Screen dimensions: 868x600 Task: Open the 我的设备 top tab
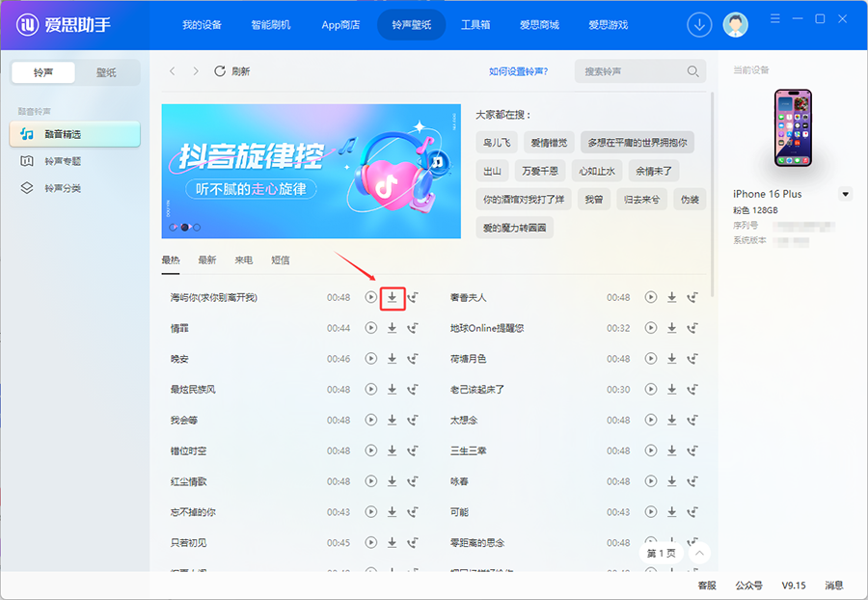coord(203,25)
